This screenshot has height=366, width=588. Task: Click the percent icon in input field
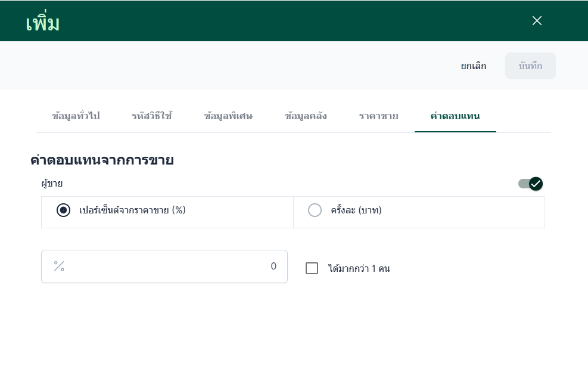[59, 266]
